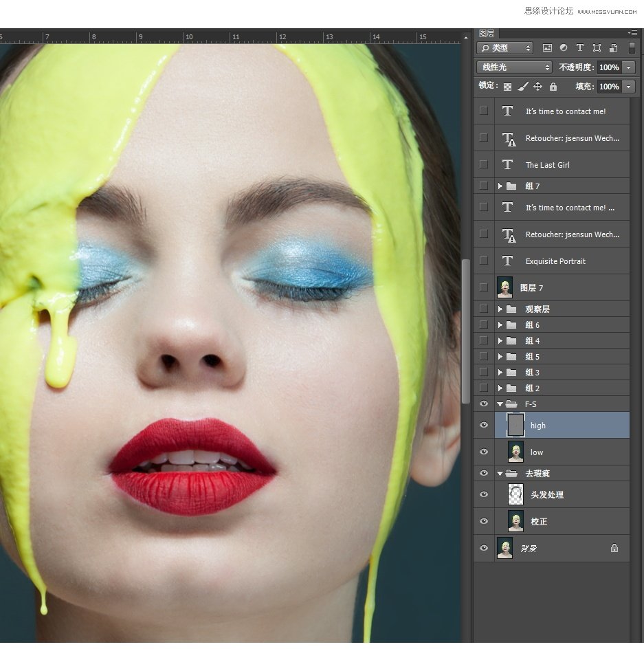Viewport: 644px width, 671px height.
Task: Click lock transparent pixels icon
Action: click(507, 87)
